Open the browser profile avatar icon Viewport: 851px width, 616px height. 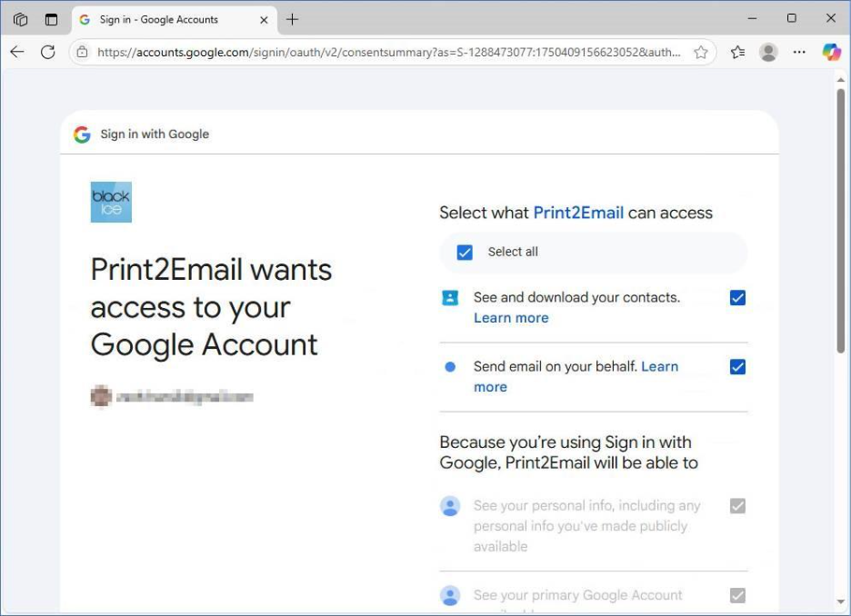[768, 52]
